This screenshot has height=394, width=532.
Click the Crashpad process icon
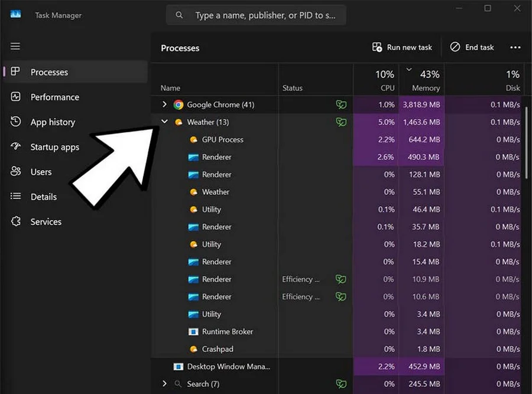193,349
